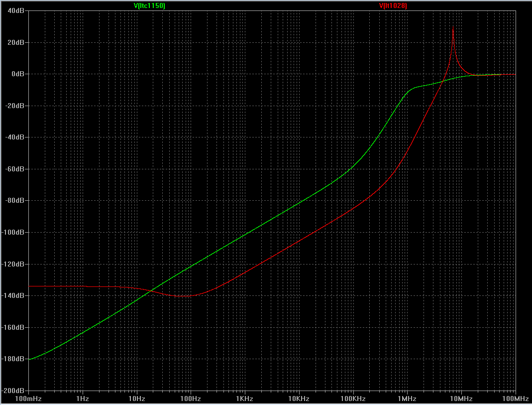
Task: Click the 10KHz frequency axis label
Action: pos(299,399)
